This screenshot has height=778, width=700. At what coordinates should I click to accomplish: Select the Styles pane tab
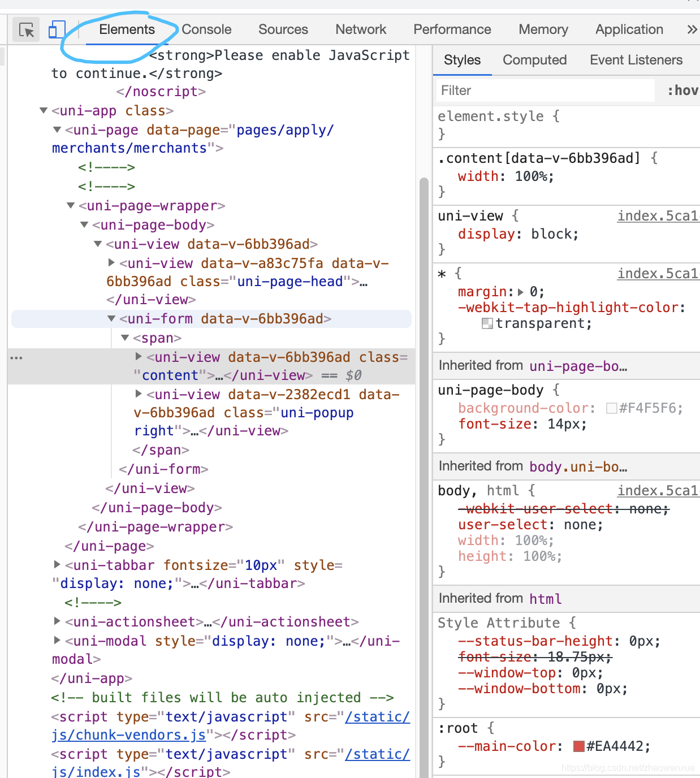(x=462, y=60)
